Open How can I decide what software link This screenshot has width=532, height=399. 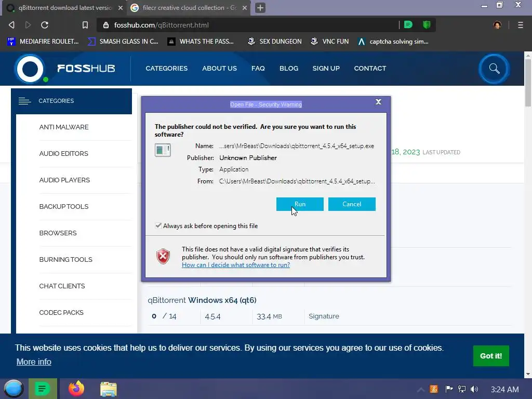236,265
